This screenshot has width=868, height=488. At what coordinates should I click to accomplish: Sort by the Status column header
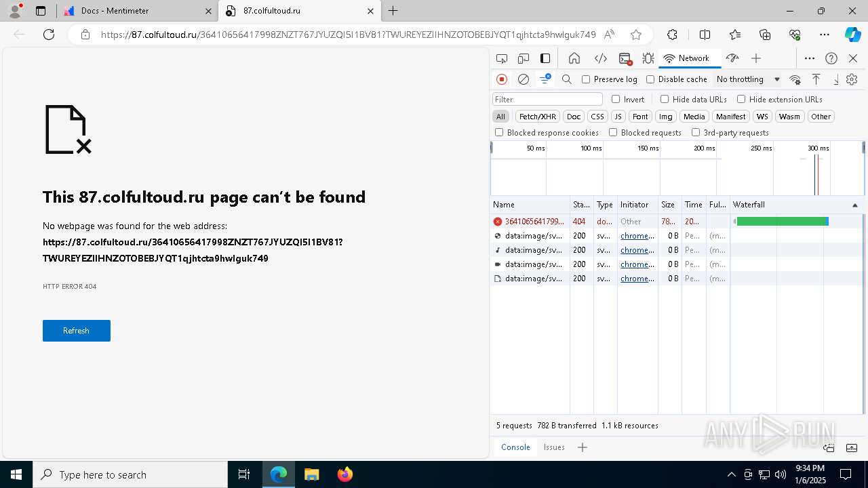point(582,205)
